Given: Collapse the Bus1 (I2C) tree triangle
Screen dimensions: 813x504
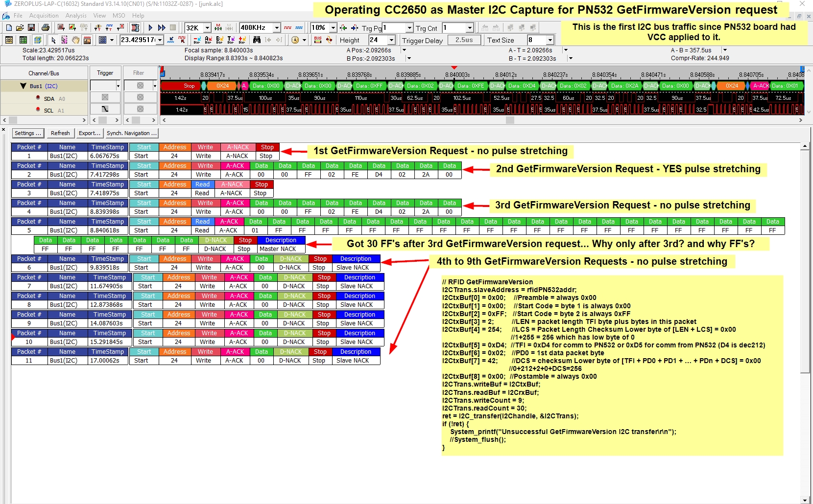Looking at the screenshot, I should point(23,86).
